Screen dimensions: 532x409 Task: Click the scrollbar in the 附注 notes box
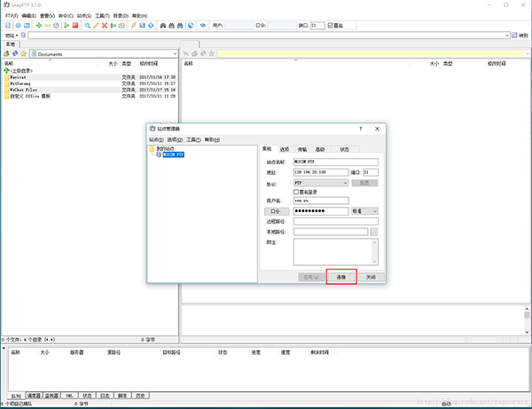(x=375, y=251)
